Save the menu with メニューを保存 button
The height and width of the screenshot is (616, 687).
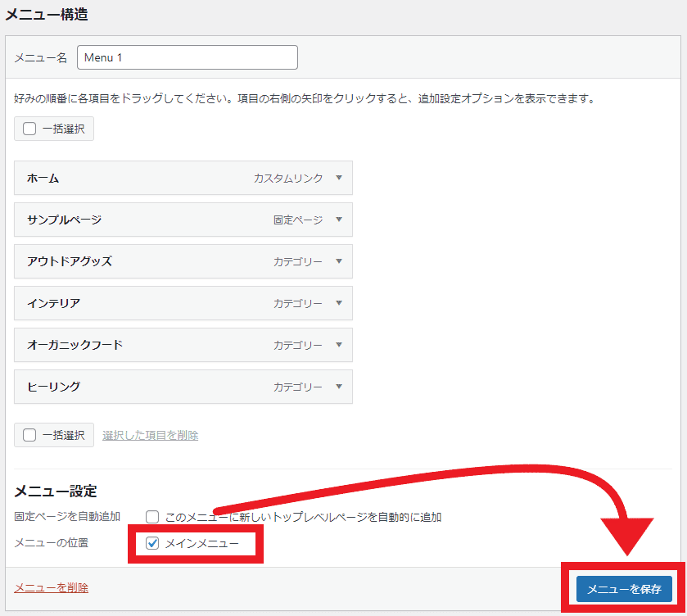coord(624,589)
